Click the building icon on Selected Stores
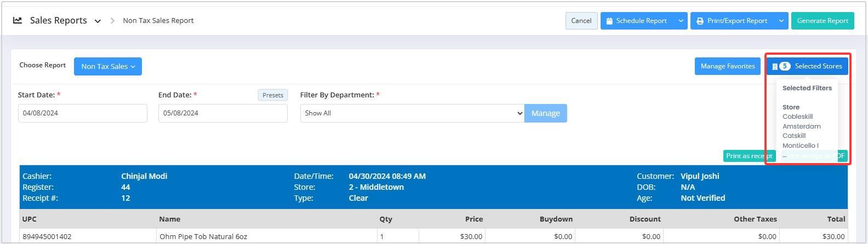 point(774,66)
